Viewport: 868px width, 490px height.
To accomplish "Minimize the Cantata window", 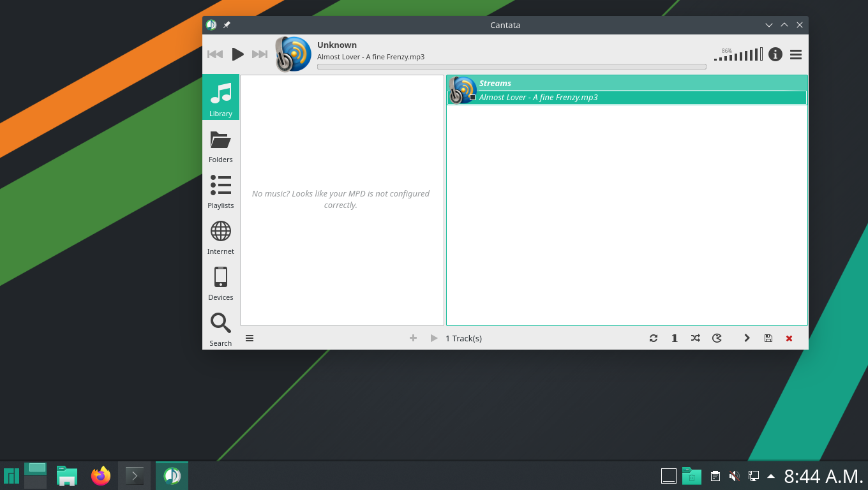I will click(769, 25).
